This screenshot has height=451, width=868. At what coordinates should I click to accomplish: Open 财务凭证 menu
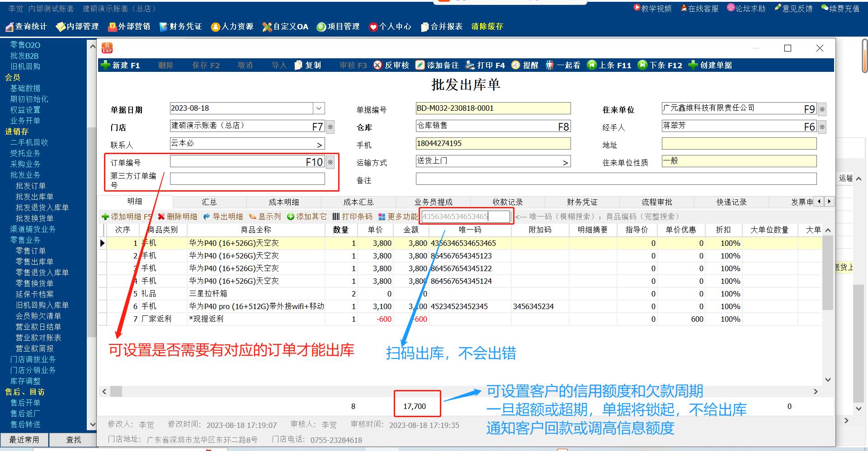pyautogui.click(x=180, y=27)
